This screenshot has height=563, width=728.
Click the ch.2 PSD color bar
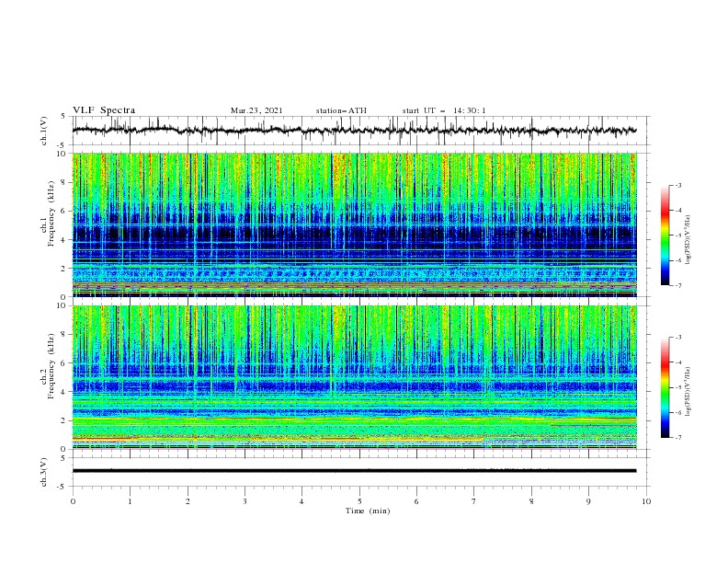665,387
